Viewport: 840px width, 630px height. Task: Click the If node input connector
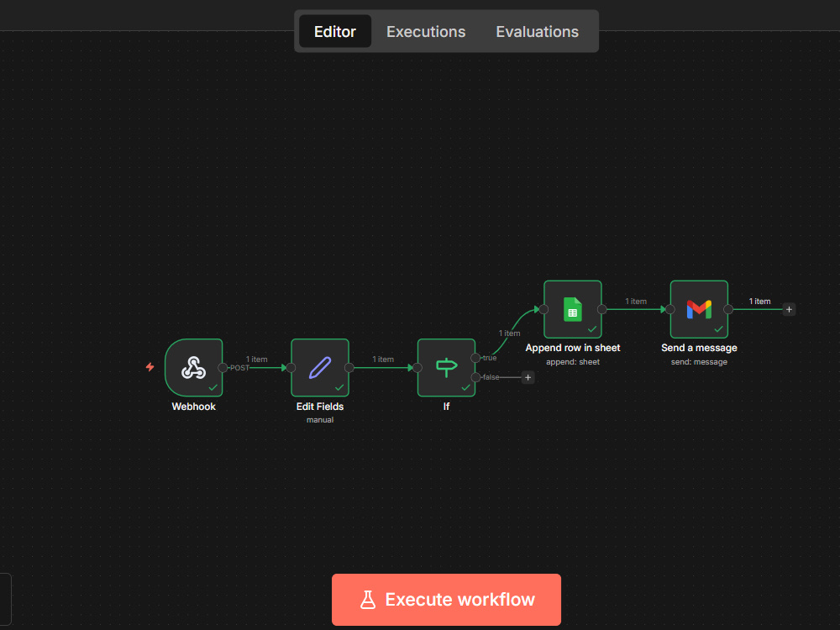[x=417, y=368]
